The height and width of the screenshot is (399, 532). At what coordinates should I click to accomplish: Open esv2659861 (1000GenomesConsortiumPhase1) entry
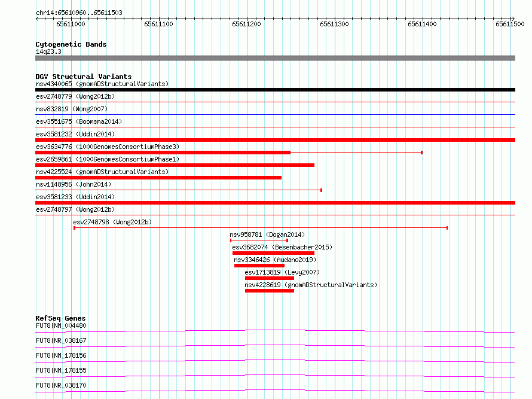pos(108,159)
